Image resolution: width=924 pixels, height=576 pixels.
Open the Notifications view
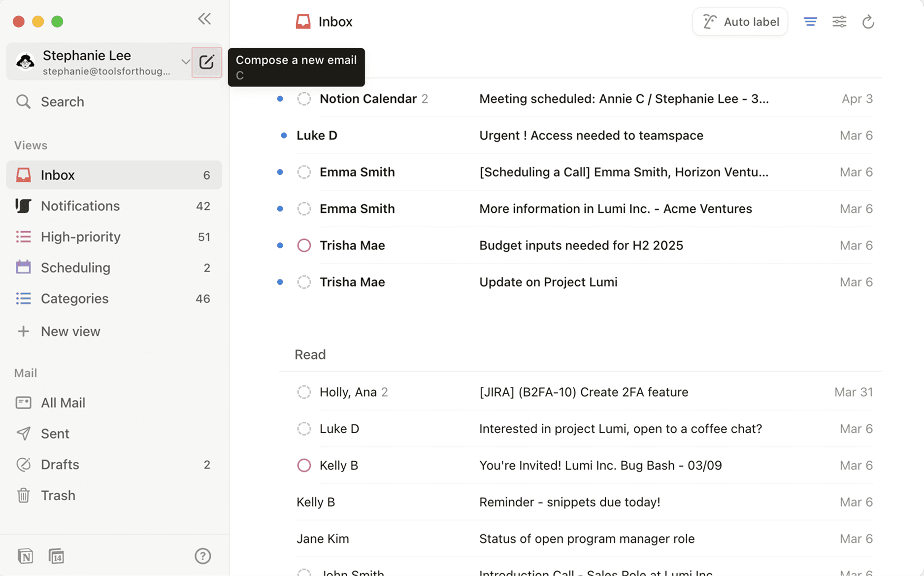pyautogui.click(x=80, y=206)
